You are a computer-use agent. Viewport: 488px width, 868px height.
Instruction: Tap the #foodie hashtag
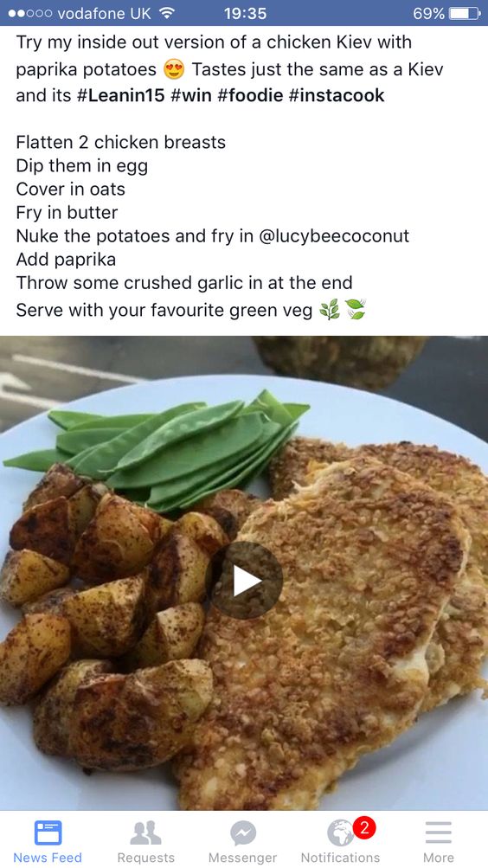[x=250, y=95]
